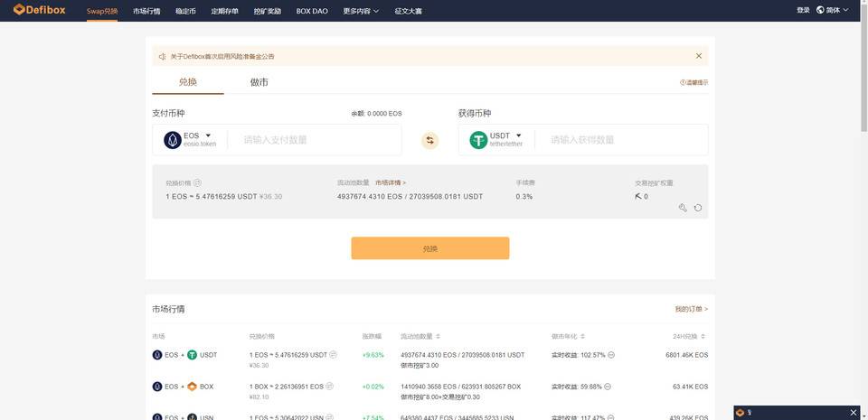The height and width of the screenshot is (420, 868).
Task: Click the EOS icon in EOS + USDT row
Action: coord(157,355)
